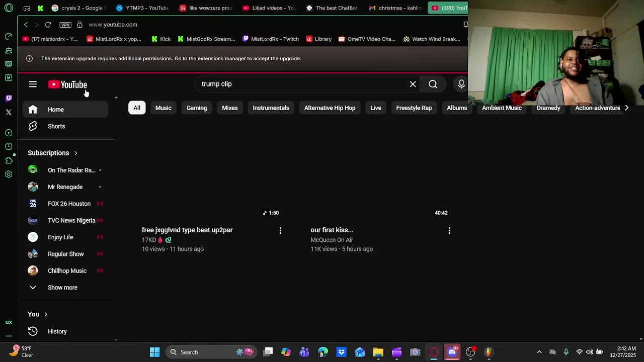The height and width of the screenshot is (362, 644).
Task: Select the All filter chip
Action: coord(137,108)
